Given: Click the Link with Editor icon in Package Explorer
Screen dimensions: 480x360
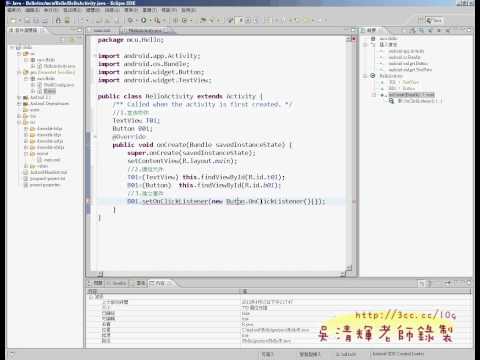Looking at the screenshot, I should pos(71,40).
